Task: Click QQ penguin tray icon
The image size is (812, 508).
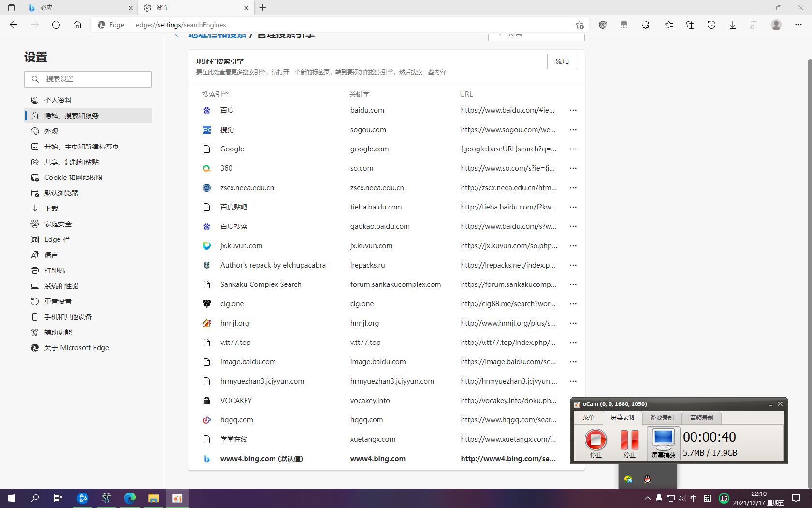Action: (648, 479)
